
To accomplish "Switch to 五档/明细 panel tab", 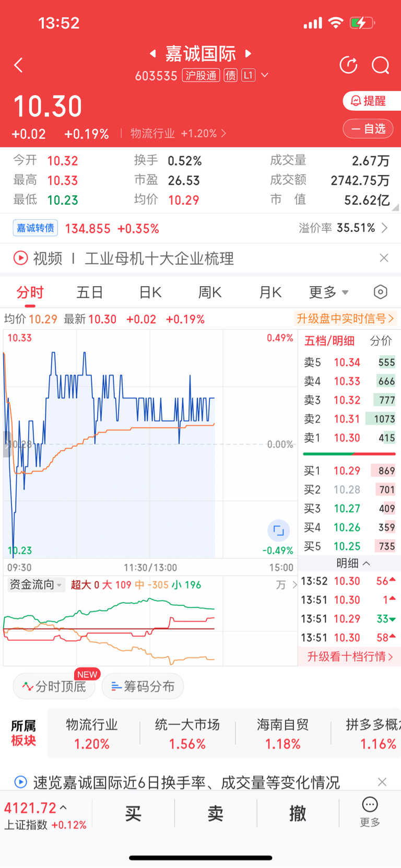I will tap(329, 341).
